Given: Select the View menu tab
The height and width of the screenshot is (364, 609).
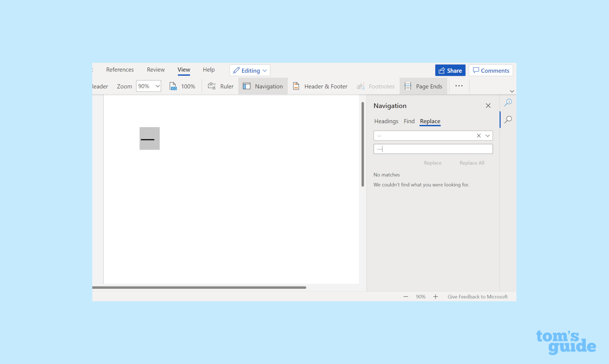Looking at the screenshot, I should tap(184, 70).
